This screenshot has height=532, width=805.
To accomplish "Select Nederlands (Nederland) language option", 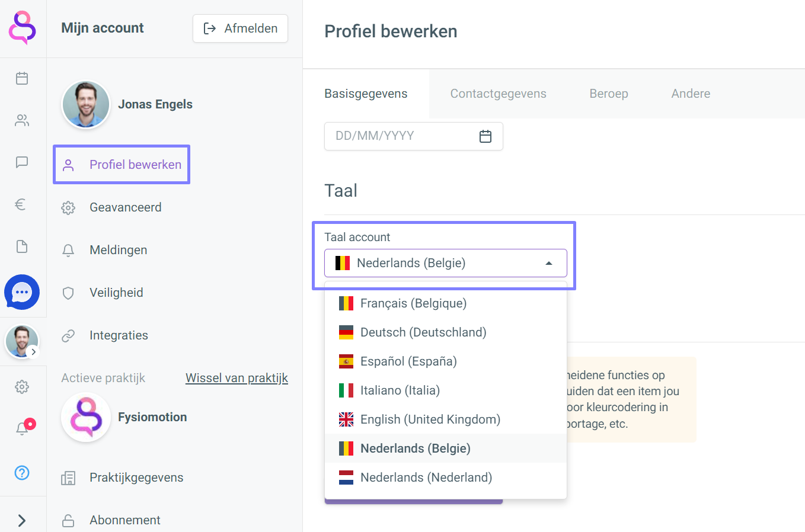I will pos(446,477).
